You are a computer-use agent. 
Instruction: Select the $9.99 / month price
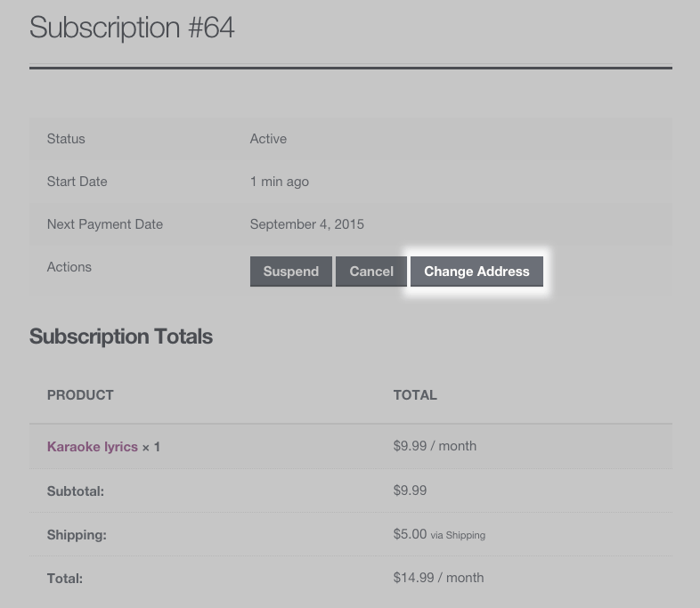pos(435,446)
